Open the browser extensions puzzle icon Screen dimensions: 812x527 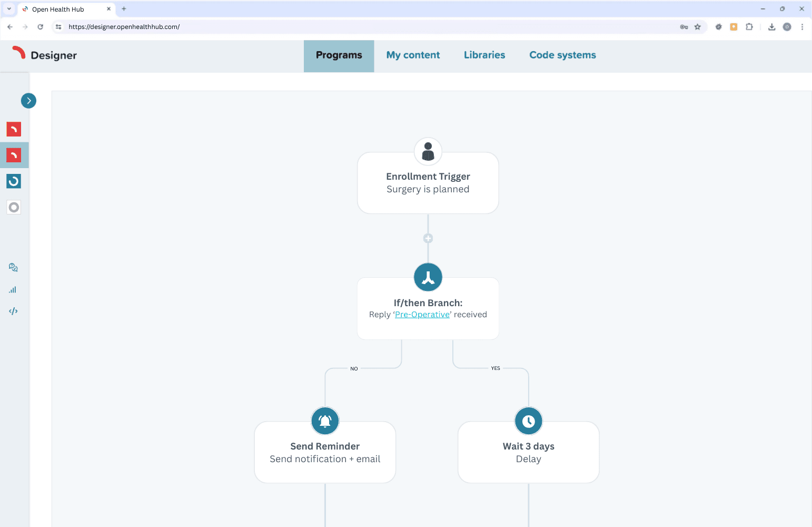pos(749,26)
